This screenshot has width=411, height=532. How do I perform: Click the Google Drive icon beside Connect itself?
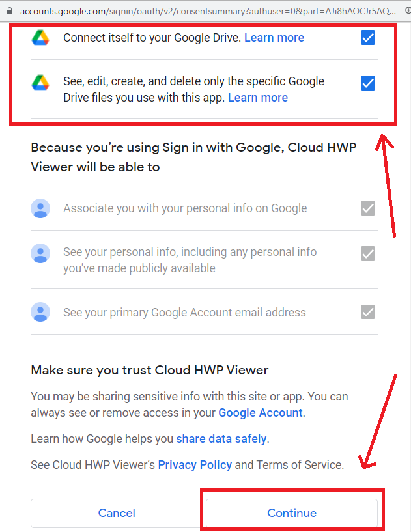(40, 38)
